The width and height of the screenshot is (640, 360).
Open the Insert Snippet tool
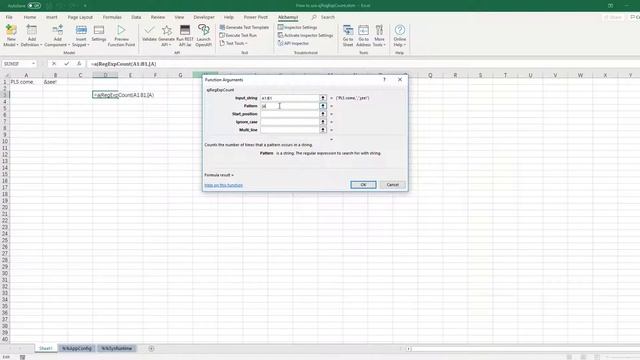click(81, 35)
